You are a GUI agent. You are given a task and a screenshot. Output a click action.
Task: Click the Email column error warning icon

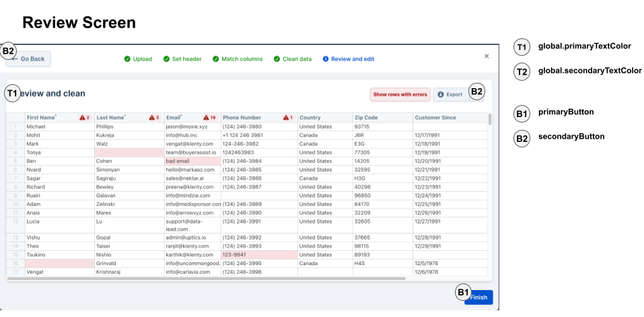(x=206, y=118)
